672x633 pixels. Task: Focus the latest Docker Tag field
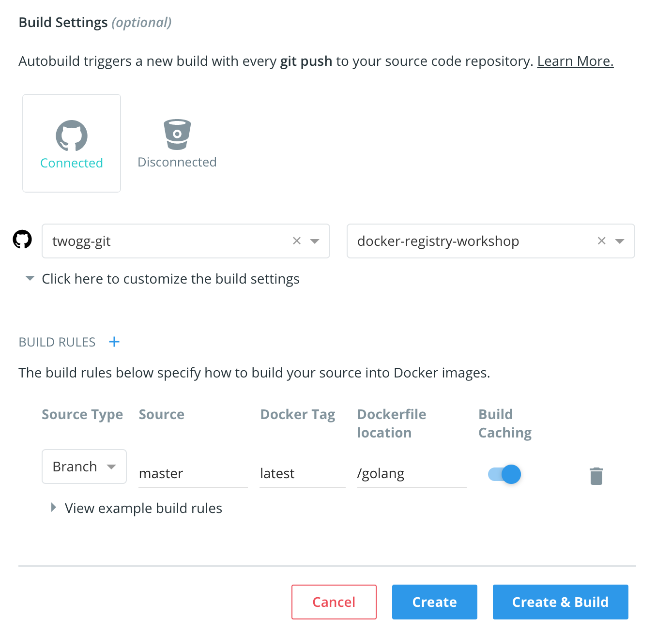[x=303, y=473]
